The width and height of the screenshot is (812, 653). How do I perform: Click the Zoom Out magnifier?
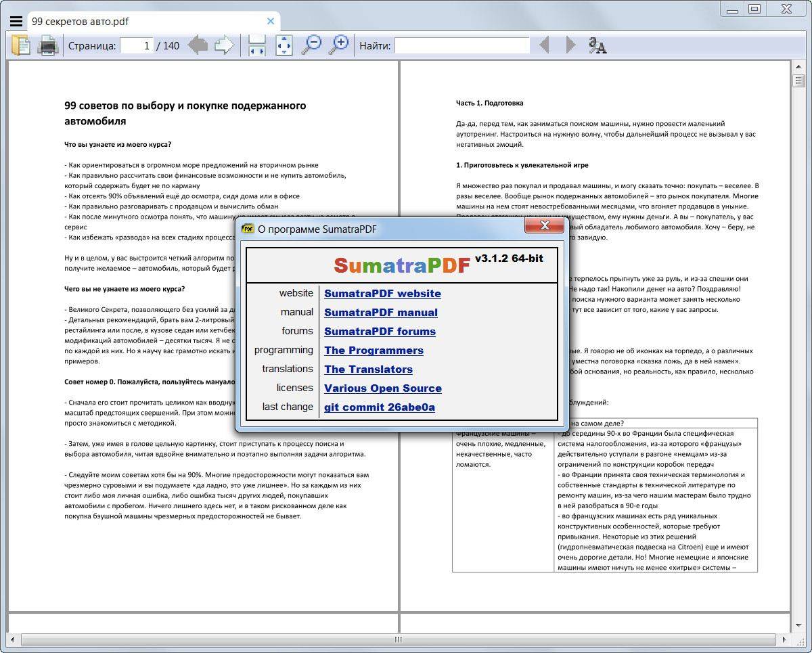pyautogui.click(x=311, y=45)
